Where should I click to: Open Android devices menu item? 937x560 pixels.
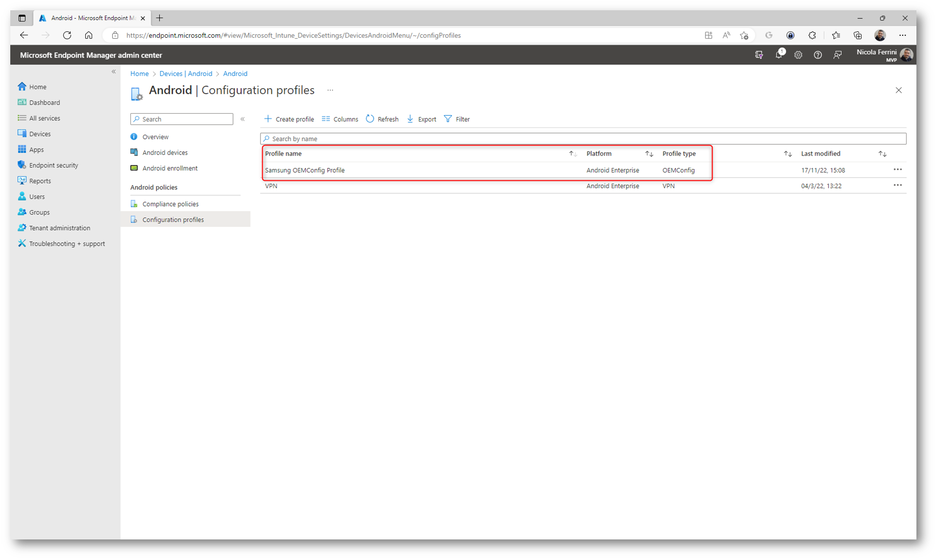click(x=165, y=152)
